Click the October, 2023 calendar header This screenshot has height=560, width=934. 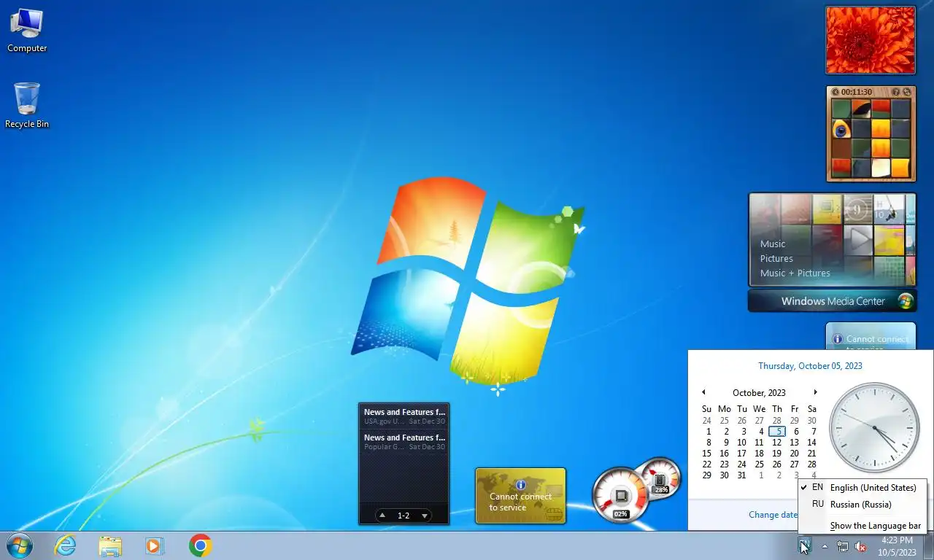point(759,393)
